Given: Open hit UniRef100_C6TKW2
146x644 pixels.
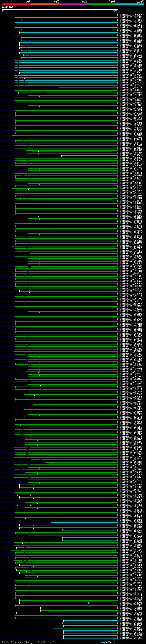Looking at the screenshot, I should click(x=131, y=17).
